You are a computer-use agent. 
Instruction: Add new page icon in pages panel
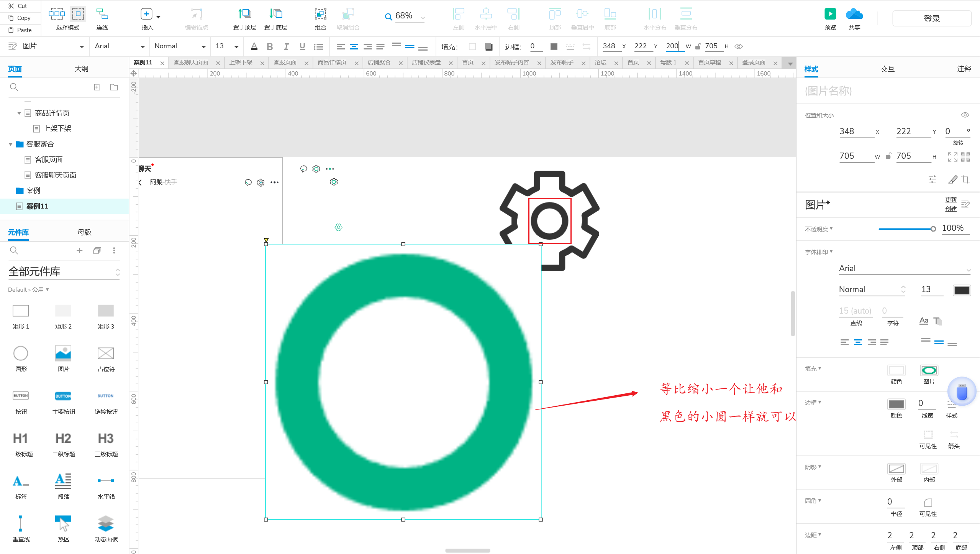[97, 87]
